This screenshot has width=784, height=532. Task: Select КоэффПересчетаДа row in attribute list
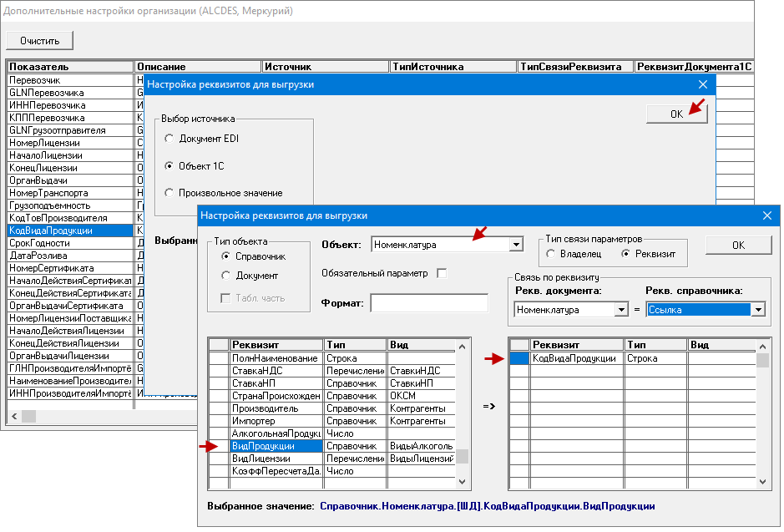pyautogui.click(x=332, y=470)
